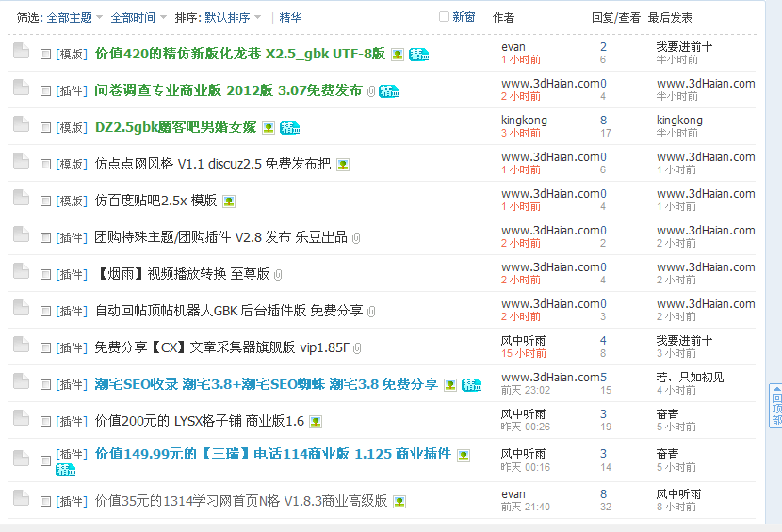Open [模版] tag on DZ2.5gbk魔客吧 row

point(72,128)
